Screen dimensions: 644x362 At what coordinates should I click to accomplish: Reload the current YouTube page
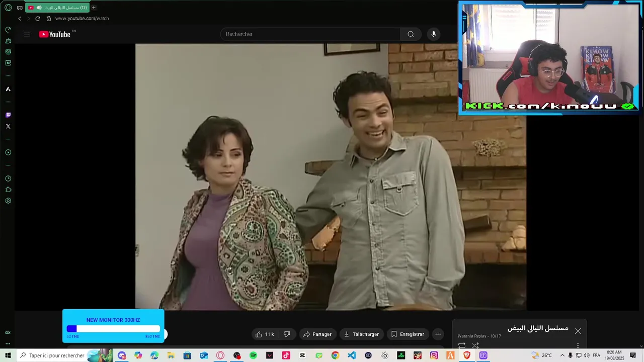point(37,19)
